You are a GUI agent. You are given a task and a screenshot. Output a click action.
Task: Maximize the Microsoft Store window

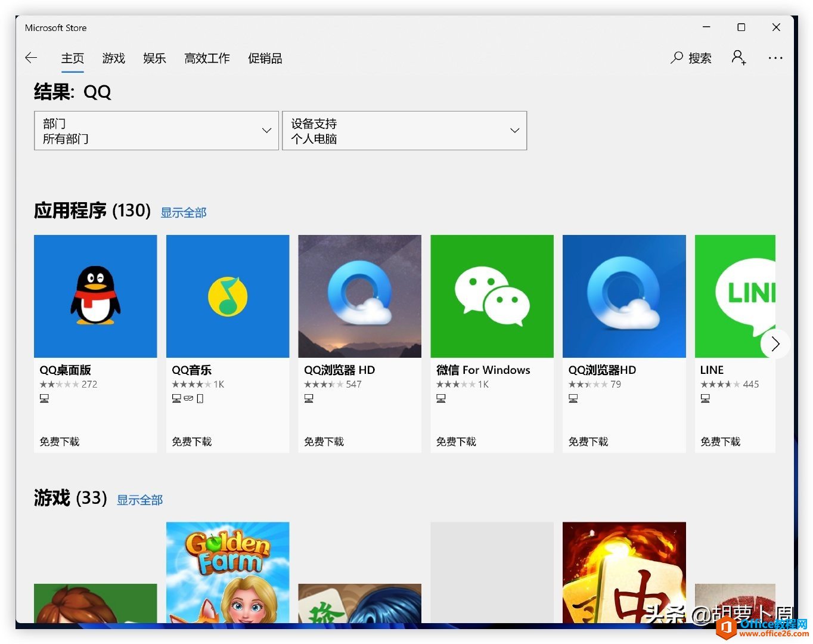tap(741, 27)
